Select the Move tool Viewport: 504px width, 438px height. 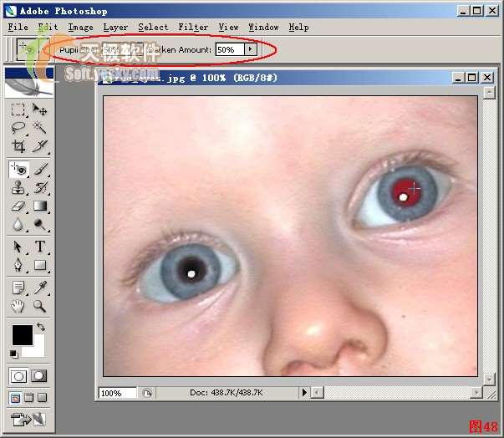point(39,109)
